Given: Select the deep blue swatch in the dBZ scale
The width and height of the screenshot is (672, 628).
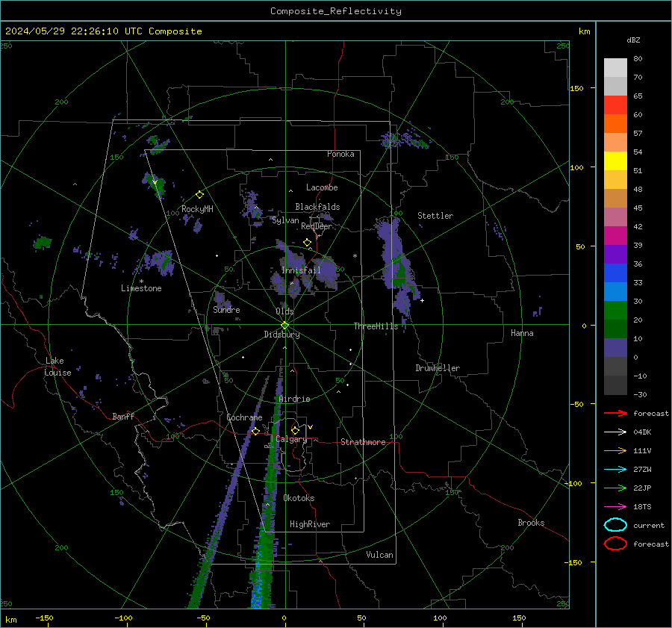Looking at the screenshot, I should coord(615,273).
